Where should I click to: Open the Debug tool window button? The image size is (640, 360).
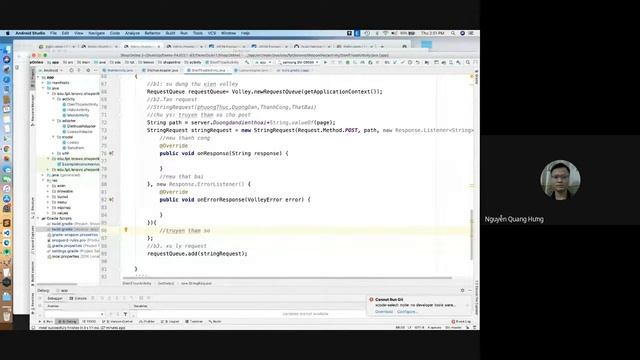click(67, 322)
